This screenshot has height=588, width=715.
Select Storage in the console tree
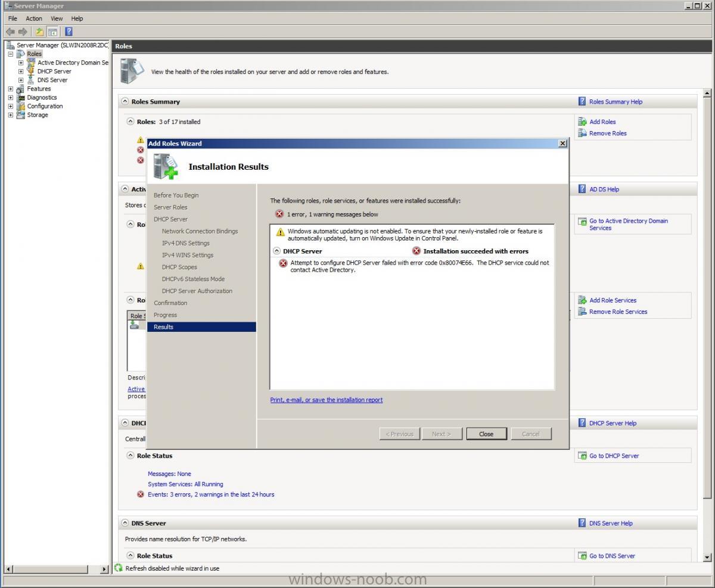tap(38, 115)
